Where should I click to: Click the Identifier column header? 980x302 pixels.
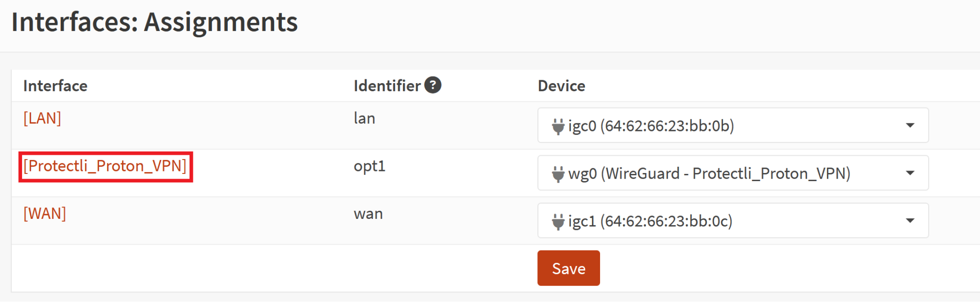(386, 86)
